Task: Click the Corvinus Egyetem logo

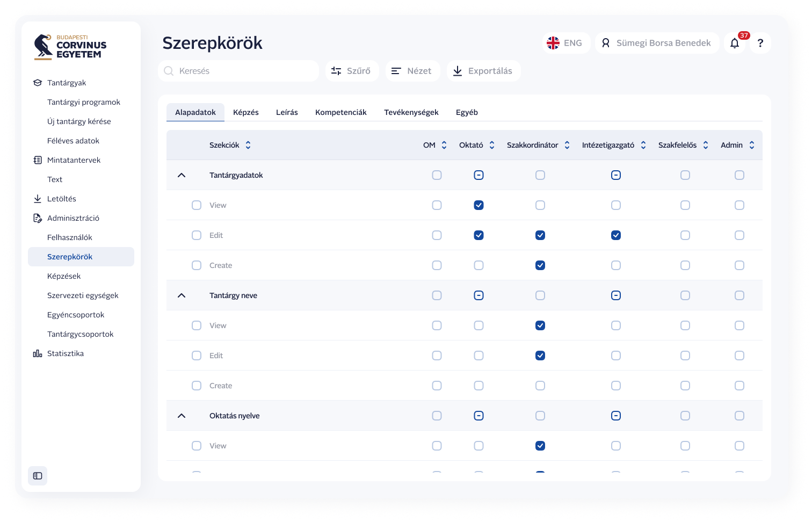Action: click(70, 47)
